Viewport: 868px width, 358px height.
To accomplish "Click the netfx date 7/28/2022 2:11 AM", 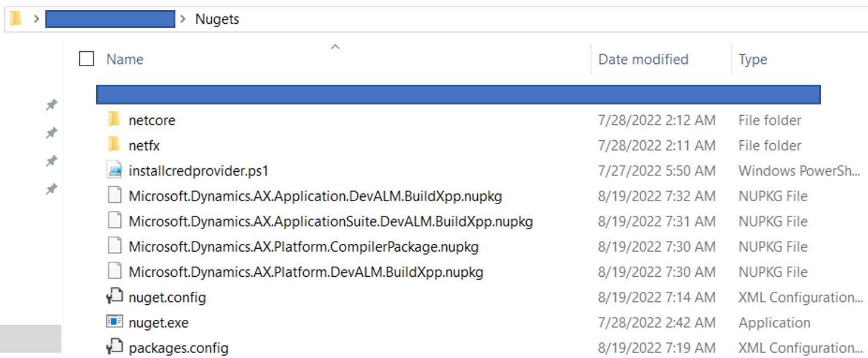I will (657, 145).
